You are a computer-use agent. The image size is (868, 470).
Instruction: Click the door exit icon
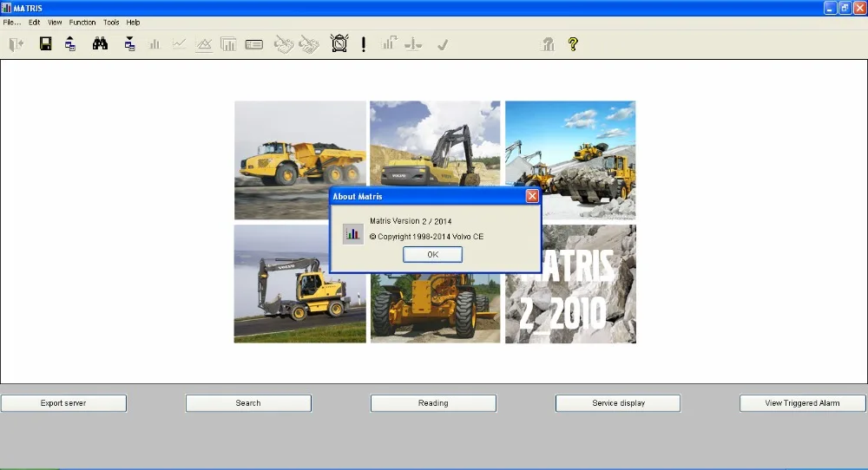pyautogui.click(x=16, y=44)
